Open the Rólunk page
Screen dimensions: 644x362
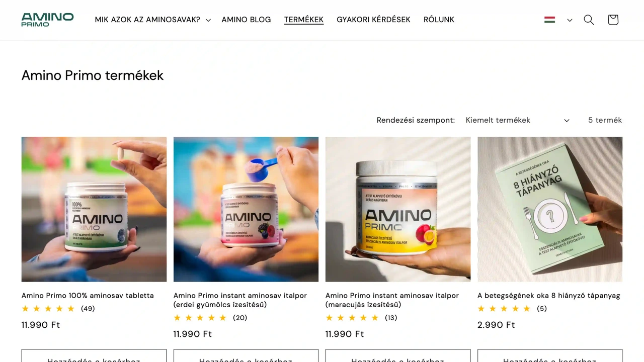(x=439, y=20)
